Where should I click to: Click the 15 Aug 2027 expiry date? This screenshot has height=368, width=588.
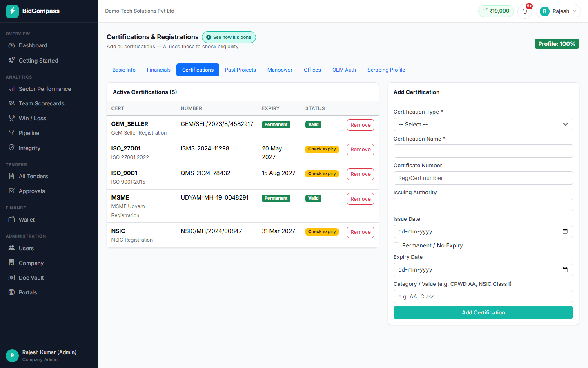click(x=278, y=173)
